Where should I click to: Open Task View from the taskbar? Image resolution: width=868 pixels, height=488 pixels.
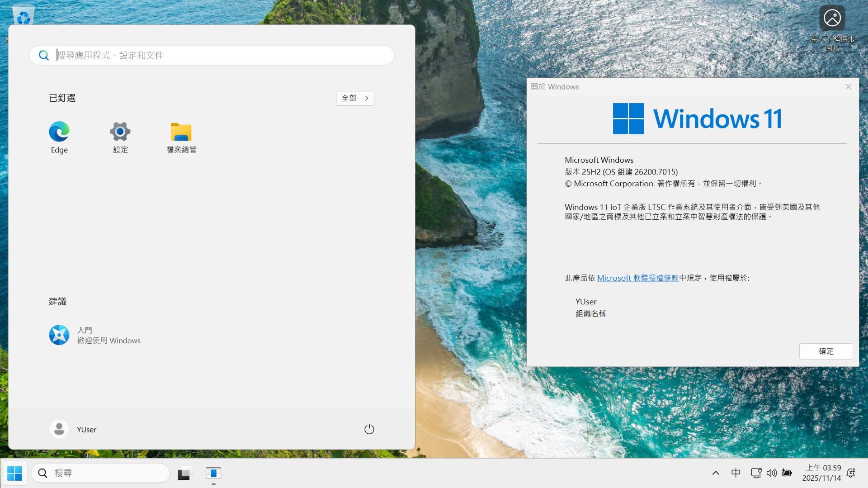tap(184, 473)
